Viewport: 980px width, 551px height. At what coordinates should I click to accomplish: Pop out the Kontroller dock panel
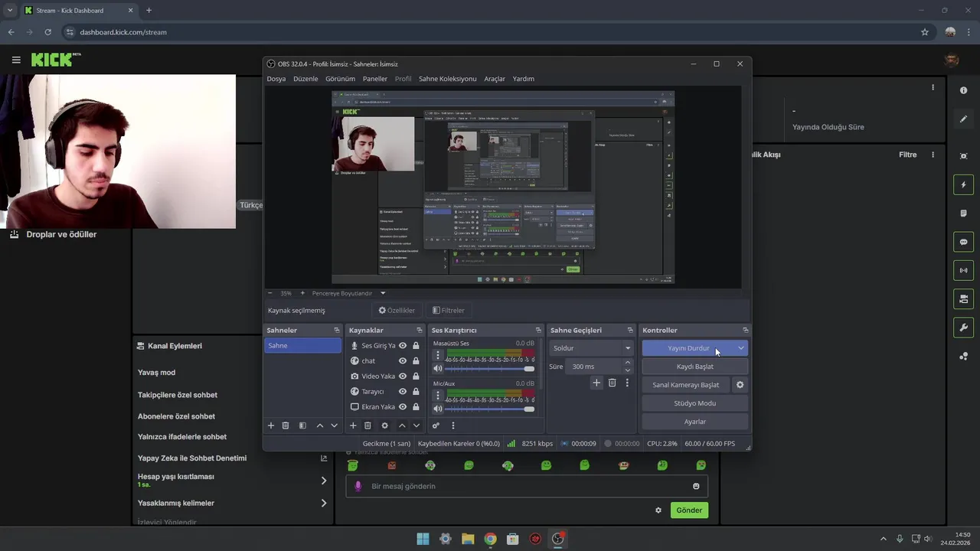coord(745,331)
